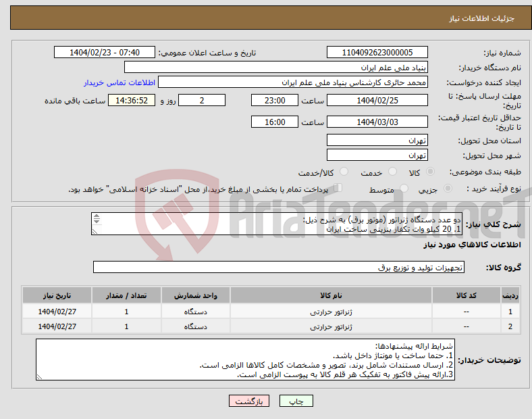Viewport: 532px width, 419px height.
Task: Select the خدمت radio button
Action: click(392, 172)
